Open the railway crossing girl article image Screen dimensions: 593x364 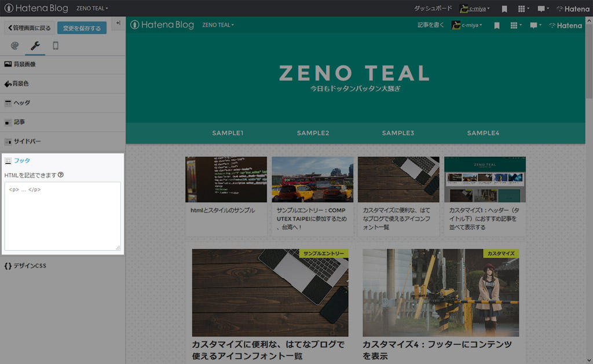(441, 293)
